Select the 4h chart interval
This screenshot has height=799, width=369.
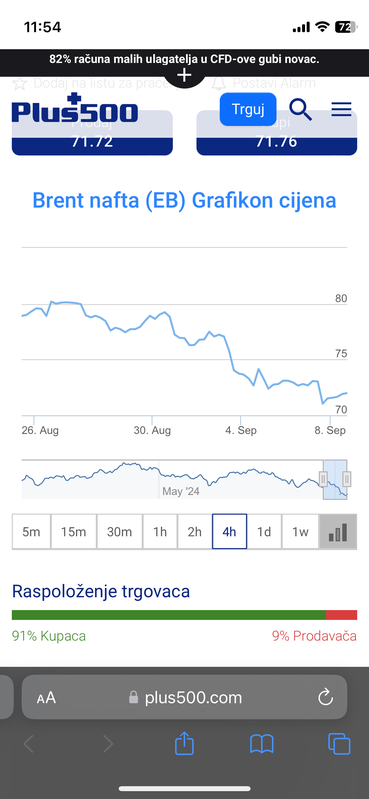click(x=229, y=531)
